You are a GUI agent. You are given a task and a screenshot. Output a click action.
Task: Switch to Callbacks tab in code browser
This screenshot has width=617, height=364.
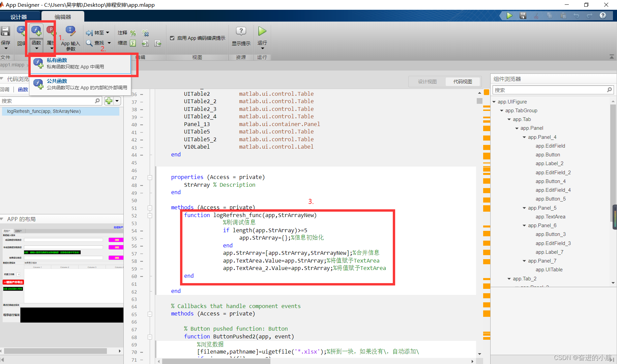click(5, 89)
